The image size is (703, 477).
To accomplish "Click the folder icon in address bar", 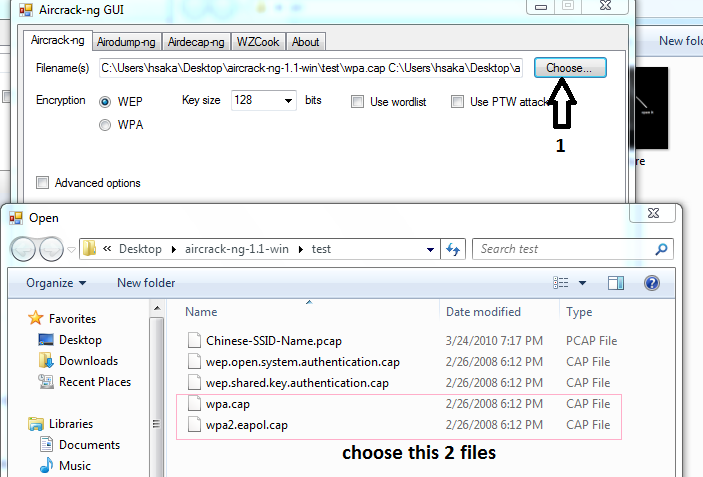I will pyautogui.click(x=89, y=248).
